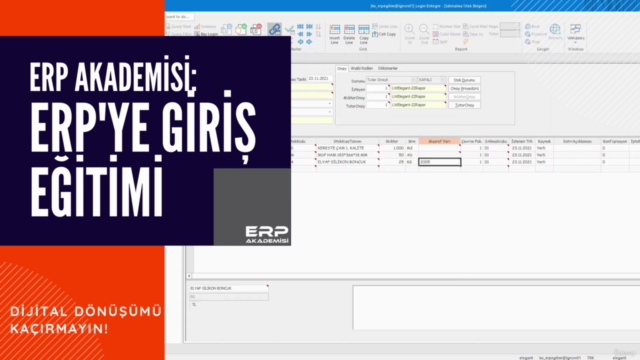The width and height of the screenshot is (640, 360).
Task: Click the green checkmark icon
Action: (x=289, y=29)
